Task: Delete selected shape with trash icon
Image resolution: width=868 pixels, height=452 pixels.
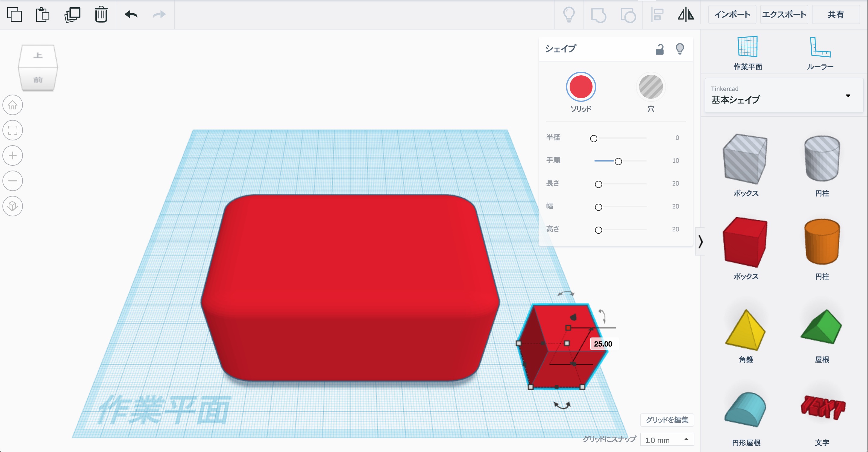Action: tap(101, 14)
